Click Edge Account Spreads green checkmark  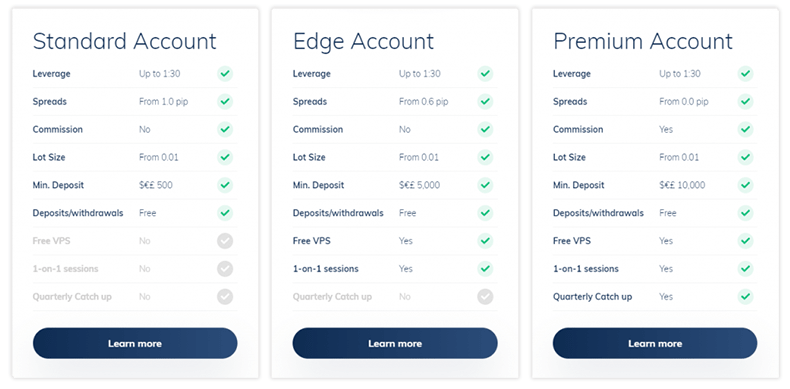click(485, 101)
